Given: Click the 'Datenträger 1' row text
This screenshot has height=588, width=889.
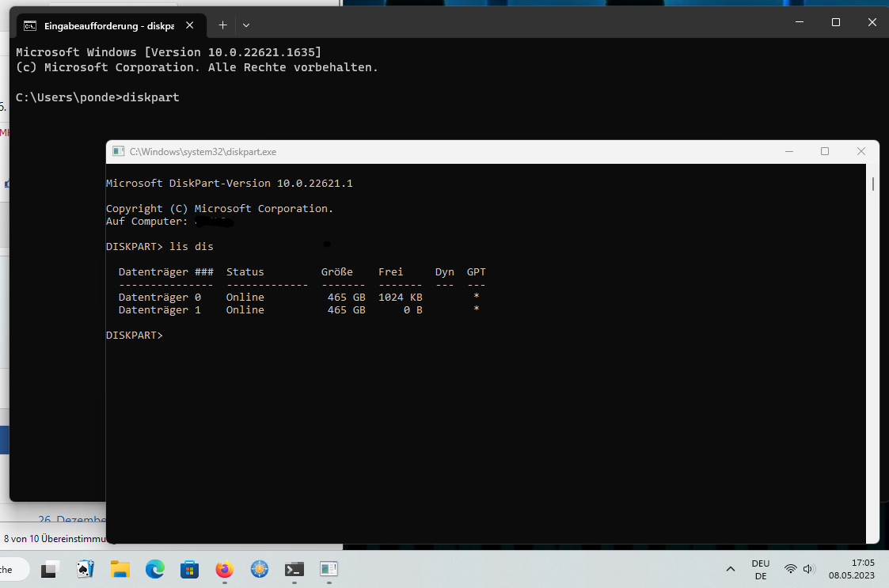Looking at the screenshot, I should click(x=159, y=310).
